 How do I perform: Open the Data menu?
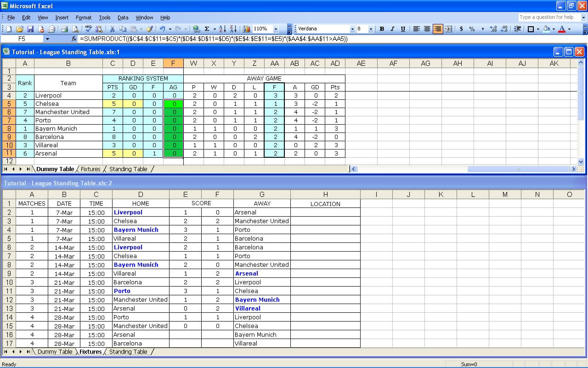click(x=123, y=17)
